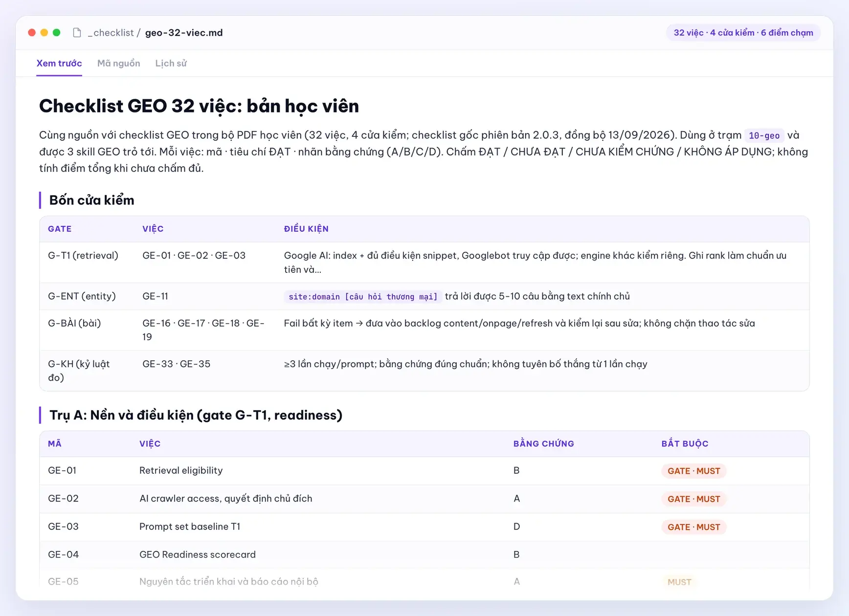Click evidence letter D in GE-03 row
The height and width of the screenshot is (616, 849).
[x=516, y=527]
